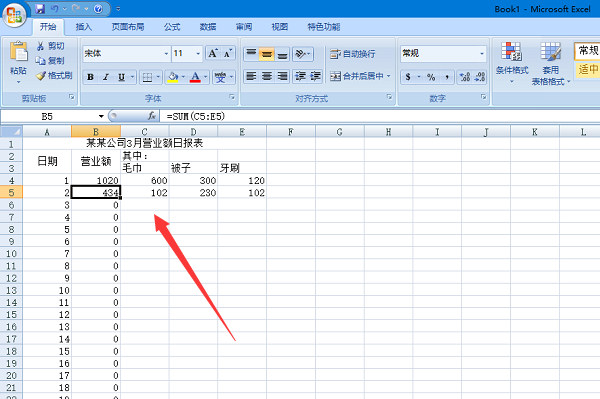Copy the selection with 复制
The width and height of the screenshot is (600, 399).
pyautogui.click(x=50, y=60)
